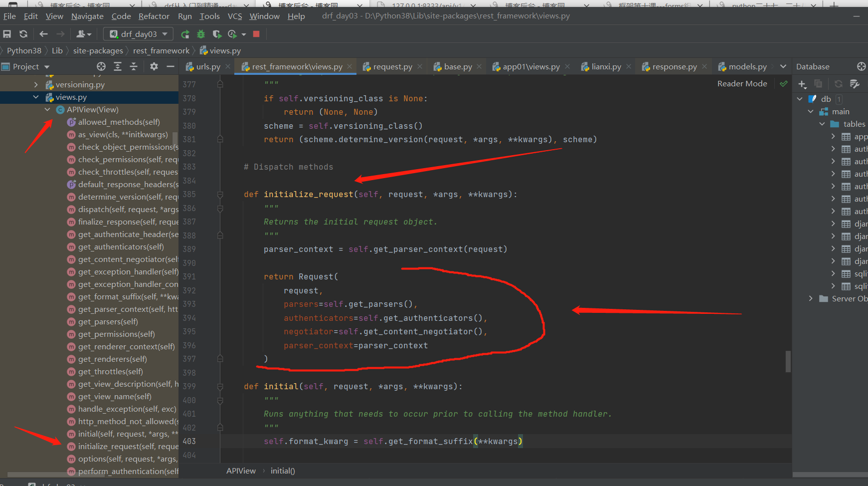Click the Expand All icon in Project panel
The width and height of the screenshot is (868, 486).
118,66
